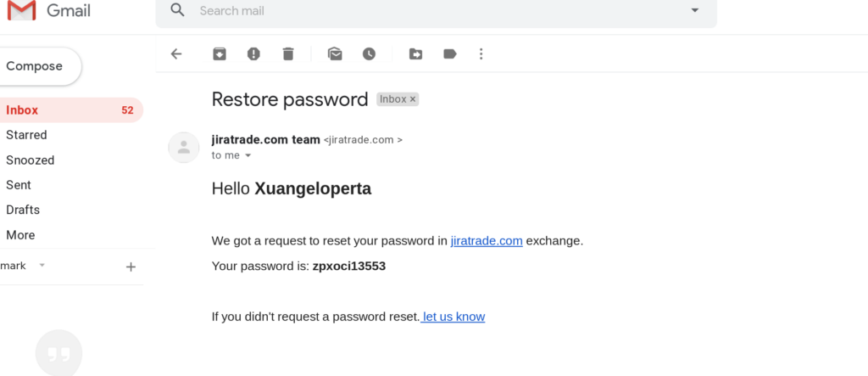Click the 'let us know' link
The image size is (868, 376).
[x=453, y=317]
